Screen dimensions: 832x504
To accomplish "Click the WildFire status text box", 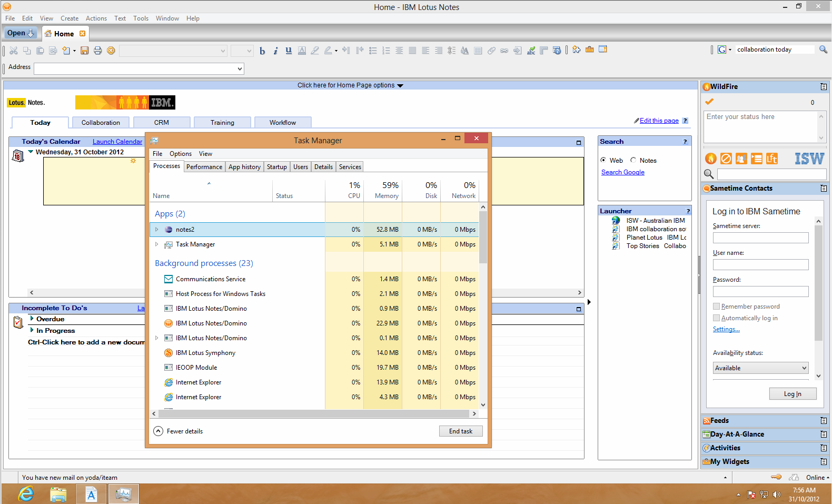I will (x=760, y=126).
